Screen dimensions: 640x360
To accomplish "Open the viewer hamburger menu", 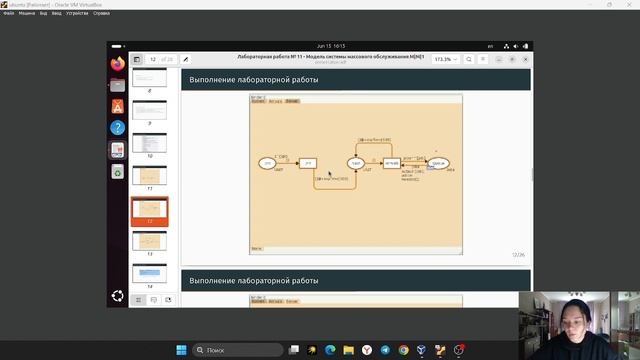I will (x=483, y=60).
